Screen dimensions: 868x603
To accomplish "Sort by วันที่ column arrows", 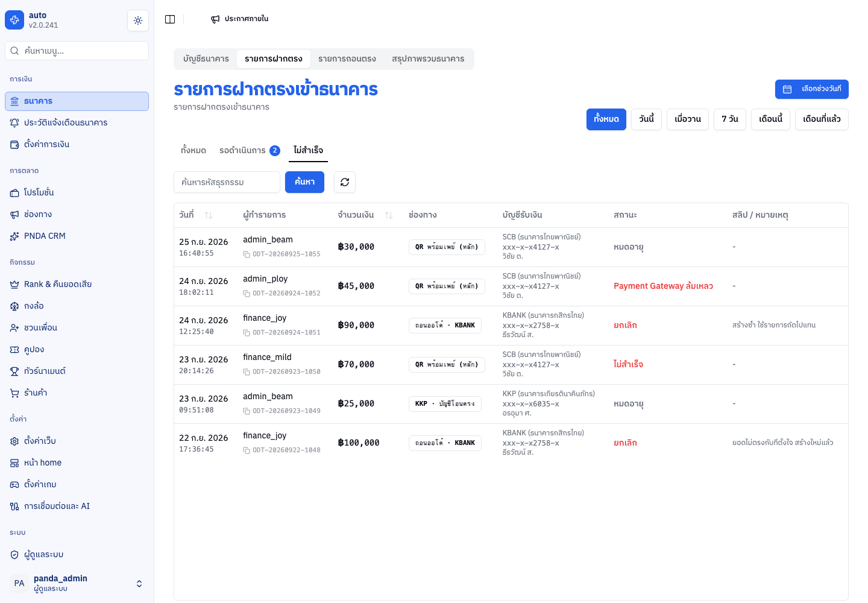I will pyautogui.click(x=209, y=215).
